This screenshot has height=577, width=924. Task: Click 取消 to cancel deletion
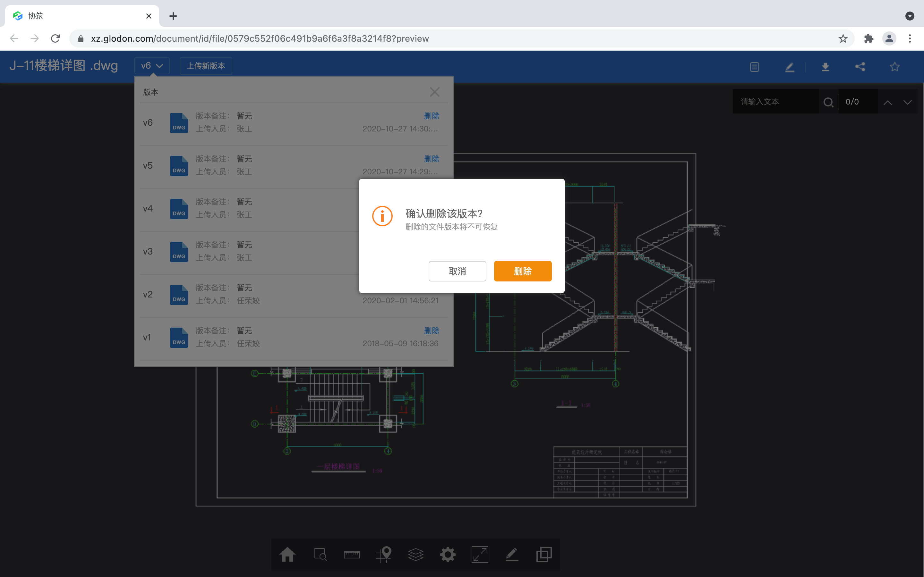tap(457, 271)
